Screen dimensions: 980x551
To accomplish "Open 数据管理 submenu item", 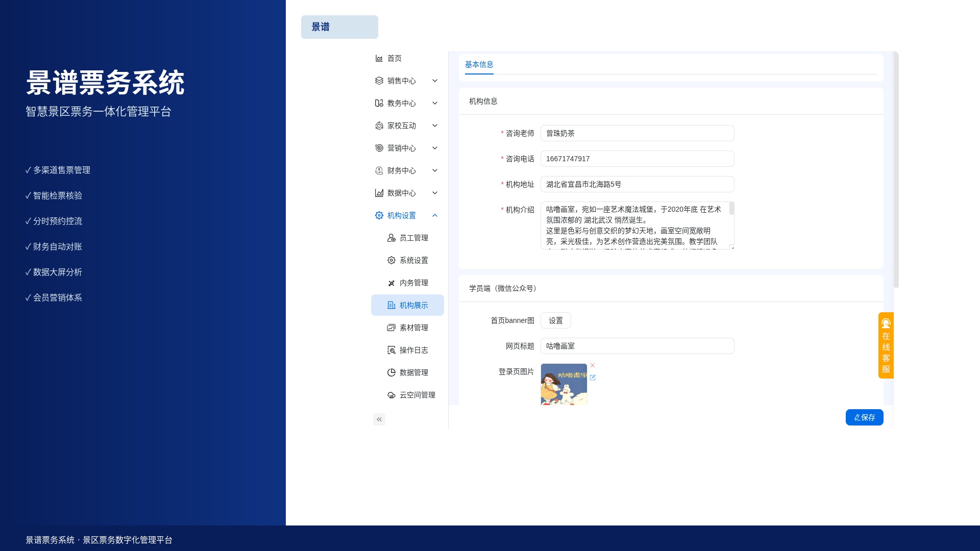I will coord(407,372).
